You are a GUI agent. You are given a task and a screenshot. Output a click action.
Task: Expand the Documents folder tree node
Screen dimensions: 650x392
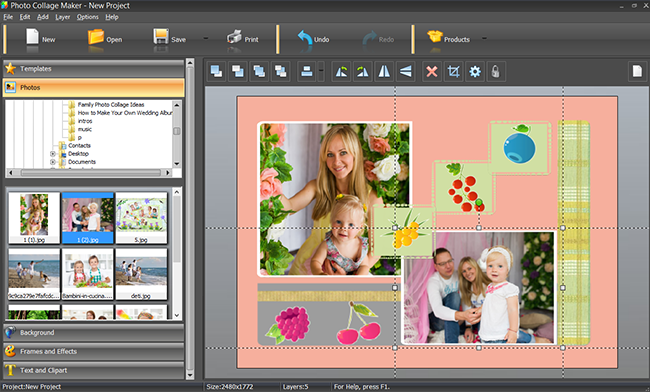(x=53, y=162)
